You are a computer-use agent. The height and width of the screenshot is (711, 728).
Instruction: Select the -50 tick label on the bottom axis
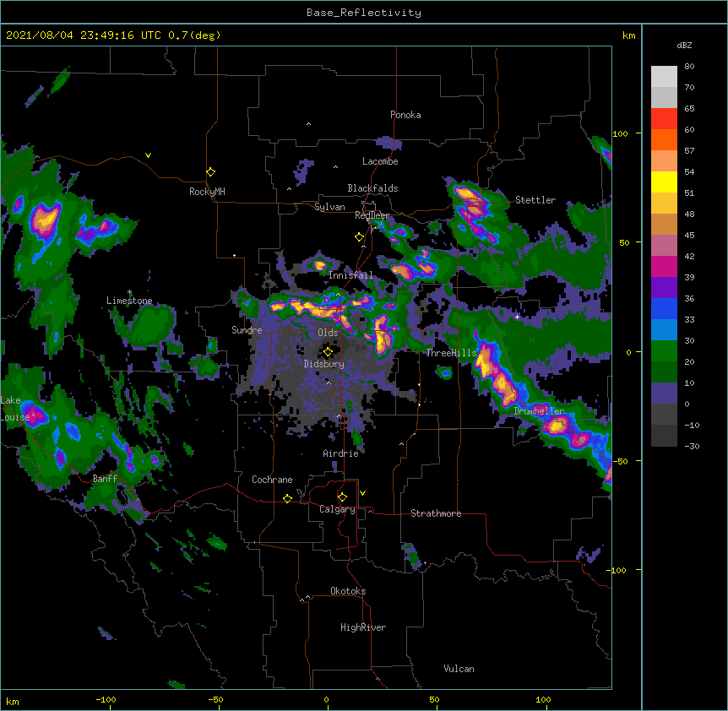coord(215,699)
